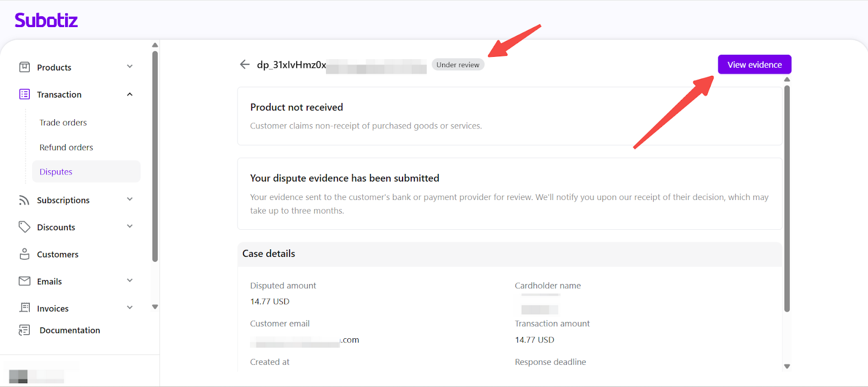Viewport: 868px width, 387px height.
Task: Select the Disputes sidebar item
Action: tap(56, 172)
